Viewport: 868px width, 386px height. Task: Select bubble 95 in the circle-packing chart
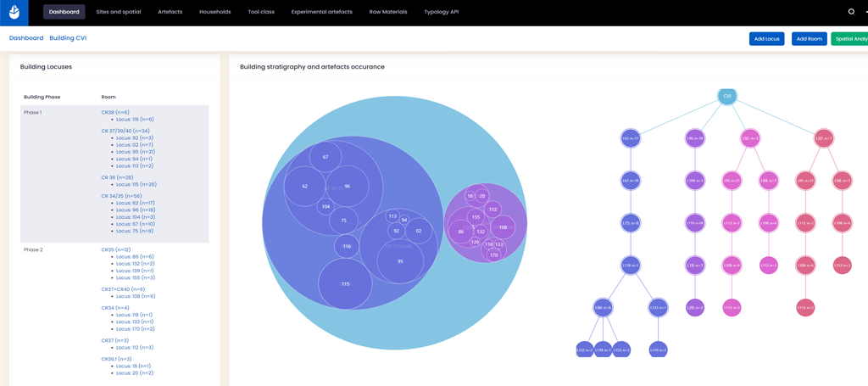[x=400, y=261]
